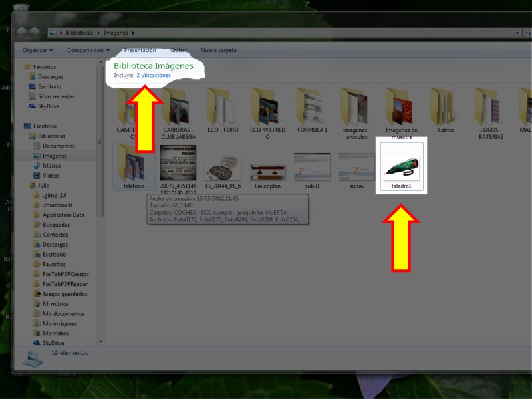Expand the Compartir con dropdown
This screenshot has width=532, height=399.
[88, 50]
